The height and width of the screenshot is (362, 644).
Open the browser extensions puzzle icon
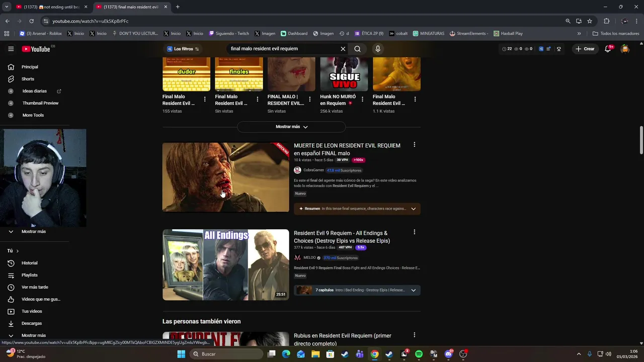click(x=606, y=21)
